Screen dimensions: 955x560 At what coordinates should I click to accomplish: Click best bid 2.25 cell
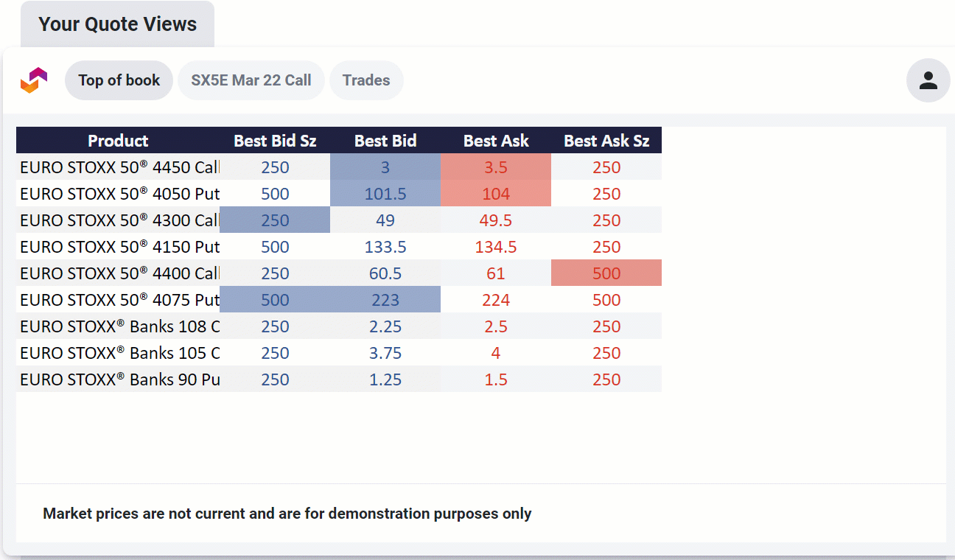coord(385,326)
